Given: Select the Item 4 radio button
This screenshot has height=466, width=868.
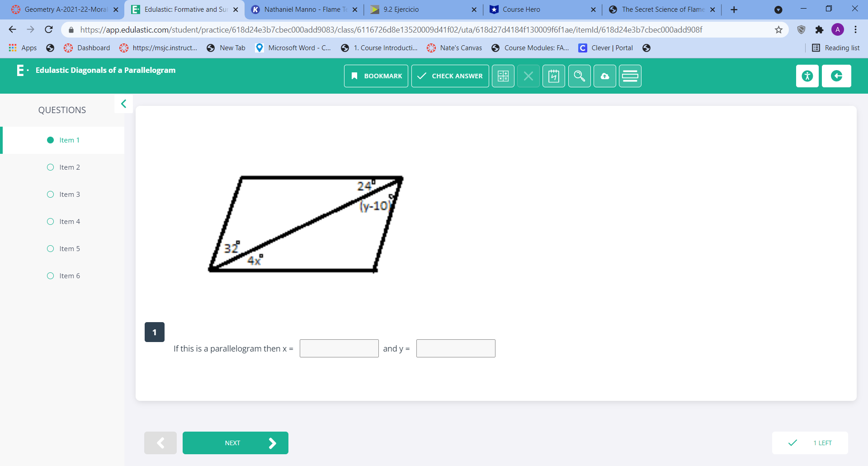Looking at the screenshot, I should tap(51, 221).
